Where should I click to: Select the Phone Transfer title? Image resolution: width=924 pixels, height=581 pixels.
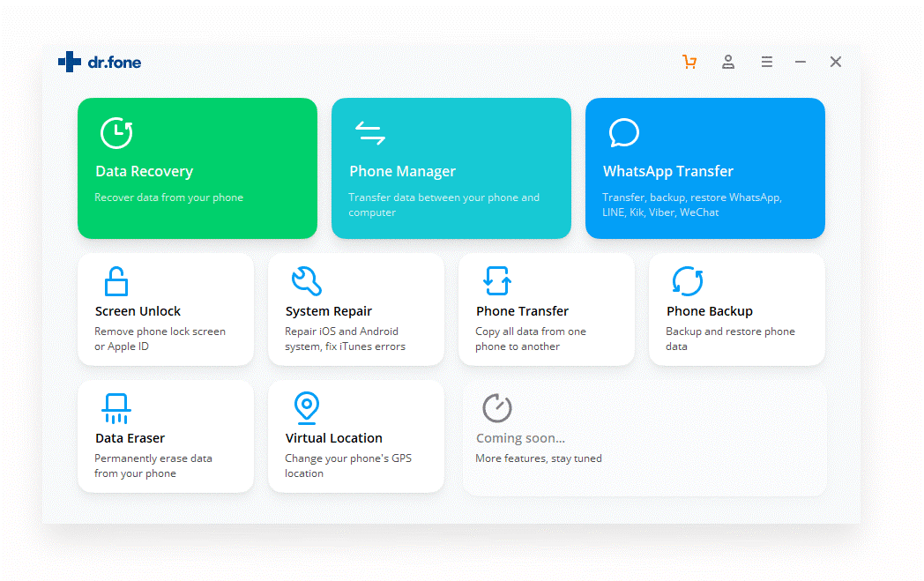click(522, 311)
